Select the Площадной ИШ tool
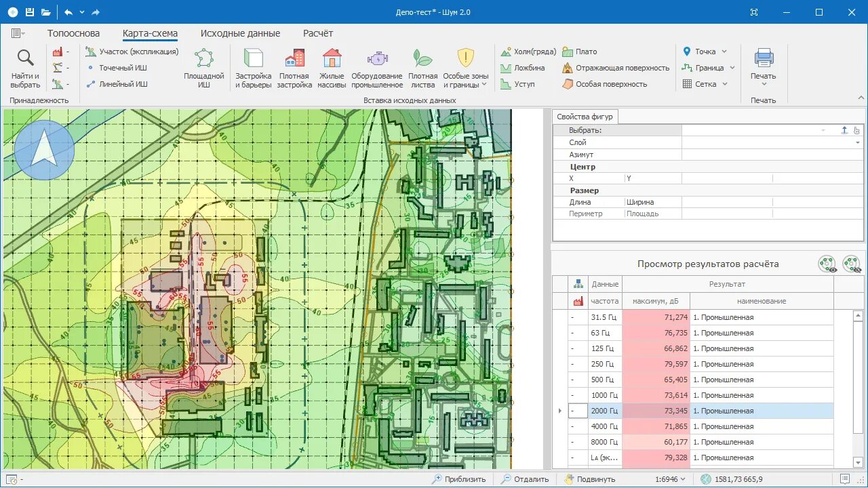Image resolution: width=868 pixels, height=488 pixels. coord(203,68)
